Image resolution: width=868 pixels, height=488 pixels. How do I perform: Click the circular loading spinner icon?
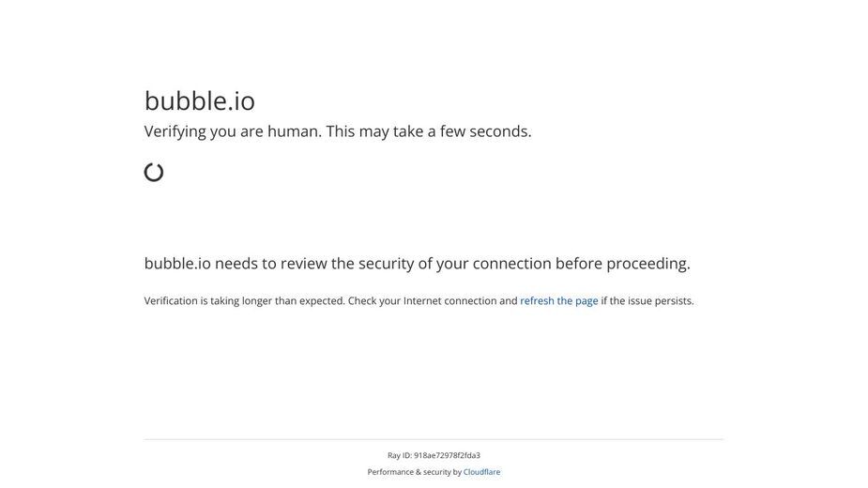[x=154, y=173]
